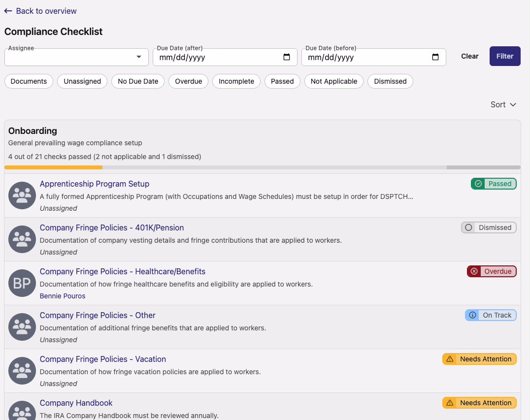Click Unassigned label under Apprenticeship Program Setup
530x420 pixels.
[x=59, y=208]
